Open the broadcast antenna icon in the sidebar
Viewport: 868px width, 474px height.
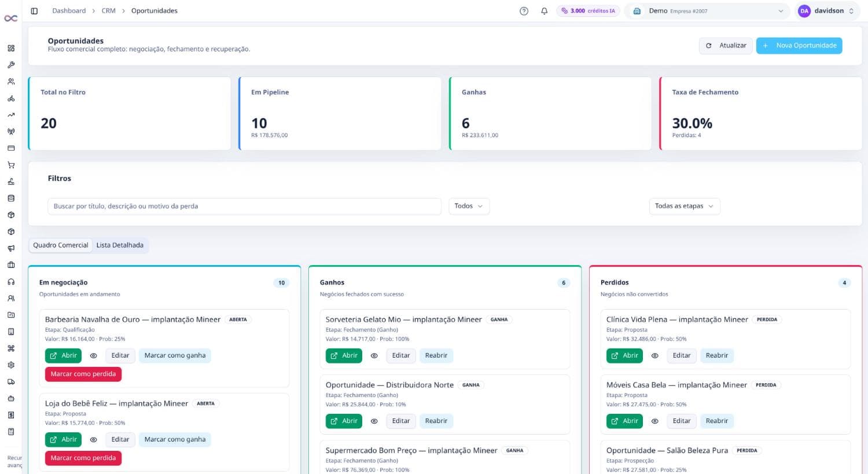tap(11, 131)
